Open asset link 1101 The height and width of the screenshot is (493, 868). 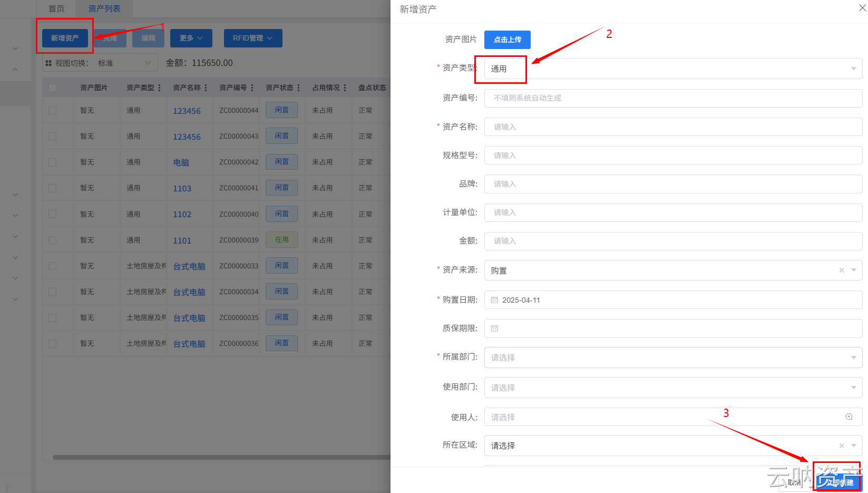point(182,240)
